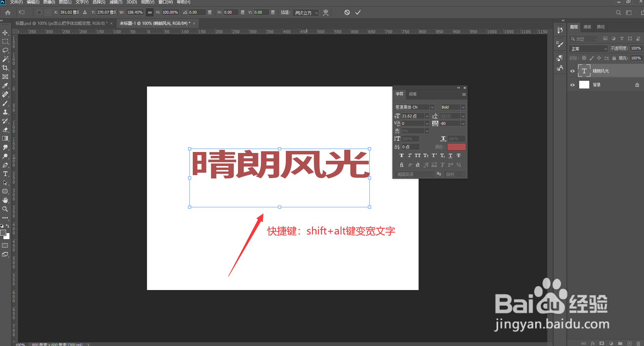The width and height of the screenshot is (644, 346).
Task: Select the Brush tool in the toolbar
Action: (5, 103)
